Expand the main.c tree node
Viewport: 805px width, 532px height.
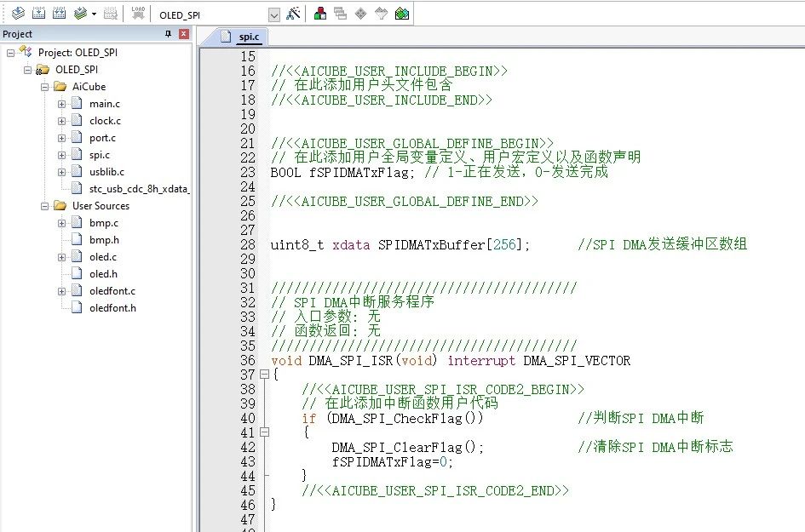(x=61, y=104)
